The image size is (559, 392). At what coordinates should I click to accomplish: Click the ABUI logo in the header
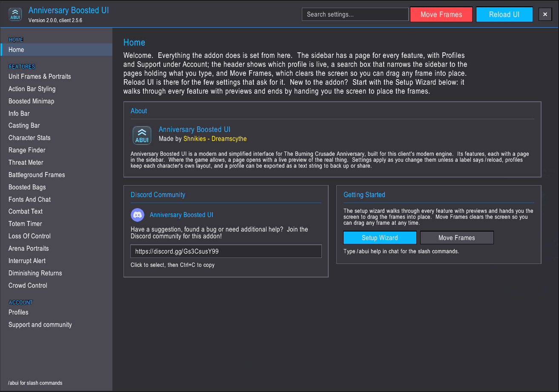(15, 14)
